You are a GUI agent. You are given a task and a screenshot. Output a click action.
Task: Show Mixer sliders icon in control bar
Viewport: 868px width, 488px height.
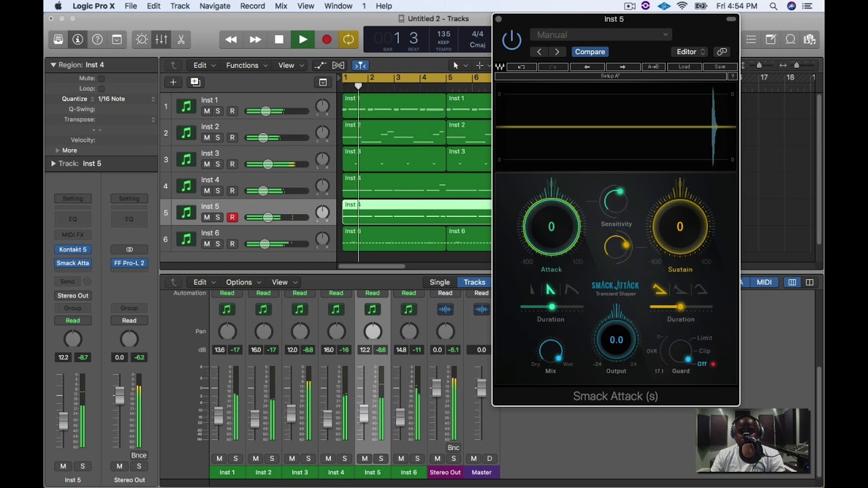[x=161, y=40]
